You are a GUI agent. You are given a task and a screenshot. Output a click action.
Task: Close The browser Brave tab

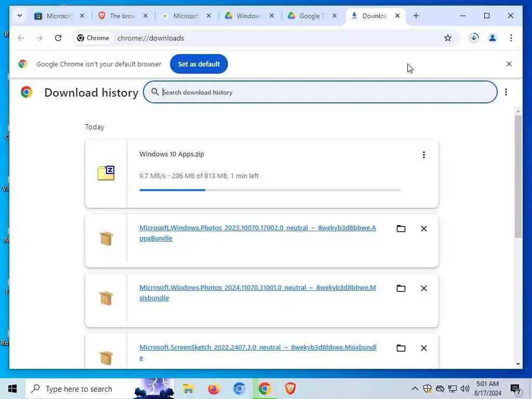coord(145,16)
